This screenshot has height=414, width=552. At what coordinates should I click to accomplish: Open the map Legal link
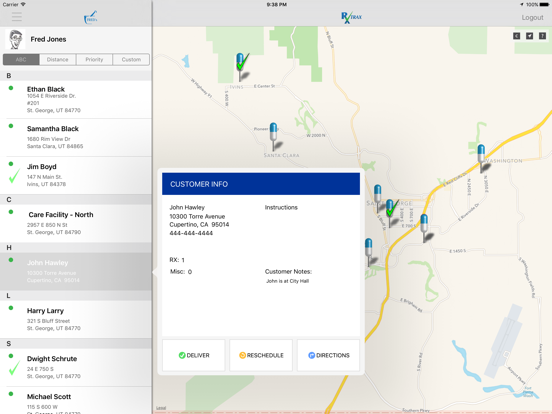point(161,408)
